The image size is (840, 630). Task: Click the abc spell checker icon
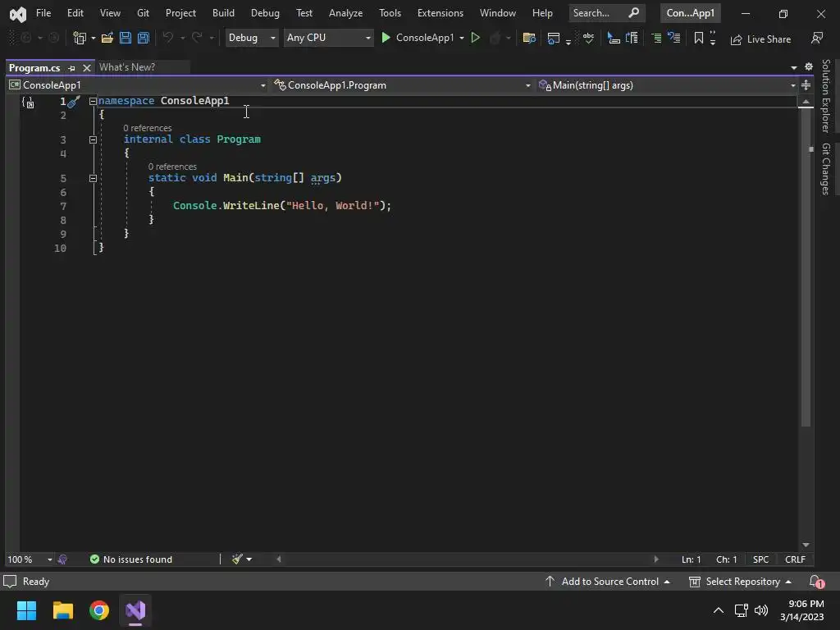pos(588,38)
